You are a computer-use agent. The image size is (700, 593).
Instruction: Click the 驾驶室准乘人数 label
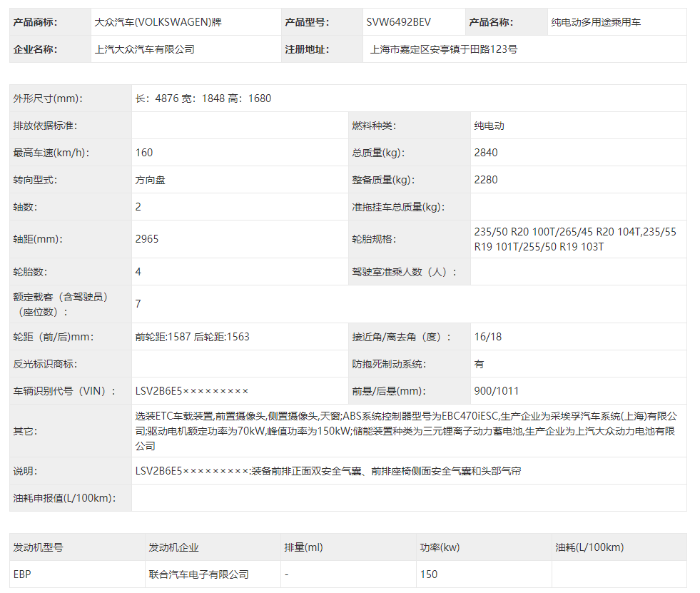point(405,272)
